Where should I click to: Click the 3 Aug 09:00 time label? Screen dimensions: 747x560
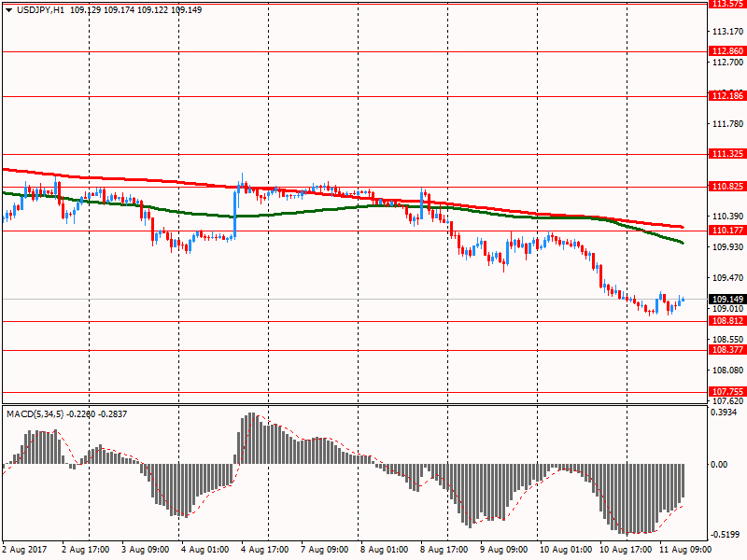click(x=146, y=550)
